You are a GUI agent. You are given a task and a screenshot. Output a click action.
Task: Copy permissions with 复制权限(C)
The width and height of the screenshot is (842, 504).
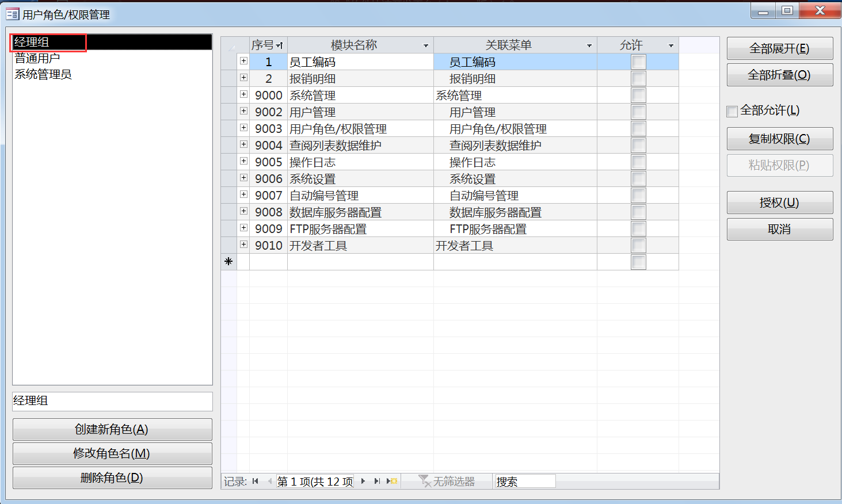tap(780, 139)
